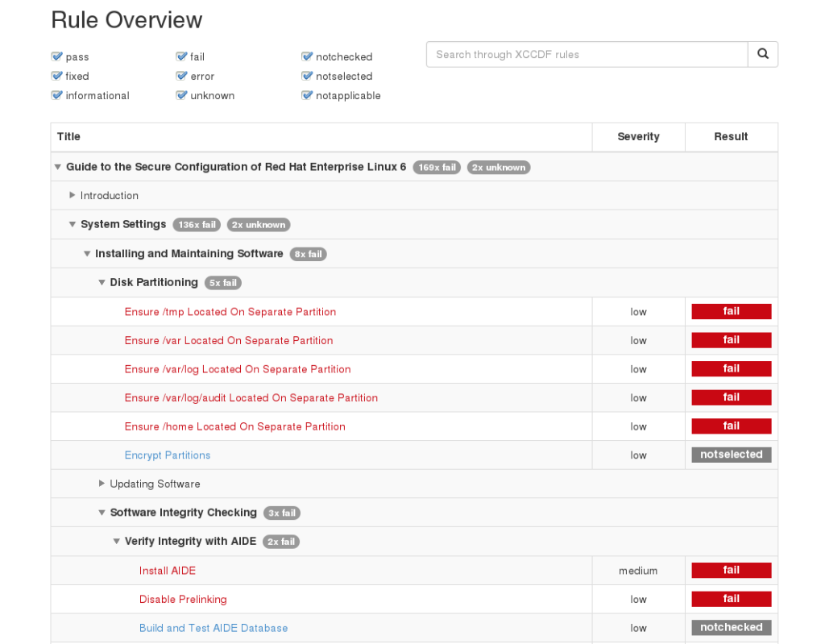Open the Install AIDE rule
825x644 pixels.
tap(168, 571)
